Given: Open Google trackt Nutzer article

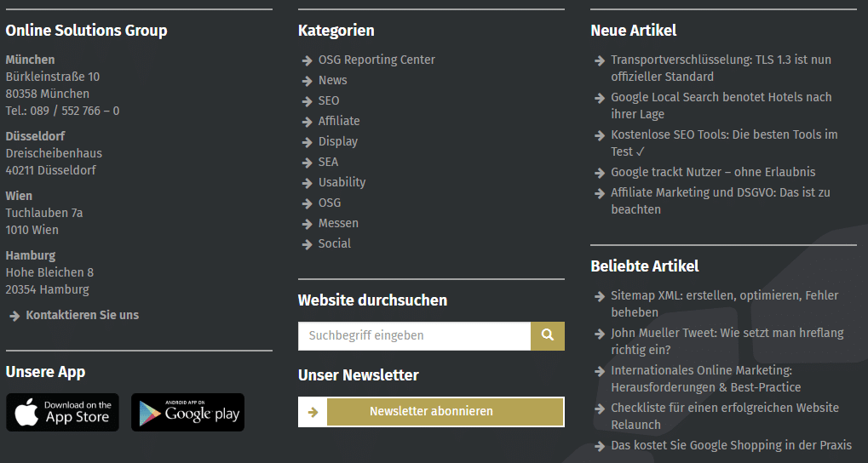Looking at the screenshot, I should pyautogui.click(x=713, y=172).
